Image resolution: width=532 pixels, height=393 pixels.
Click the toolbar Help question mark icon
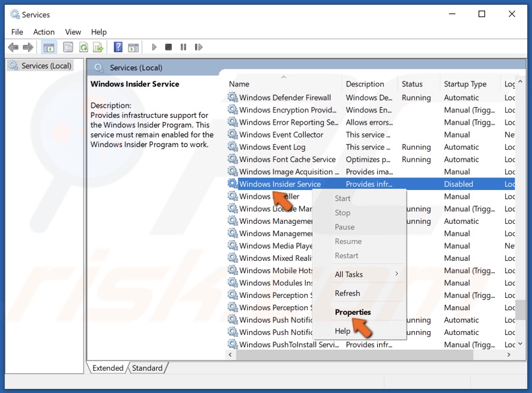coord(118,47)
